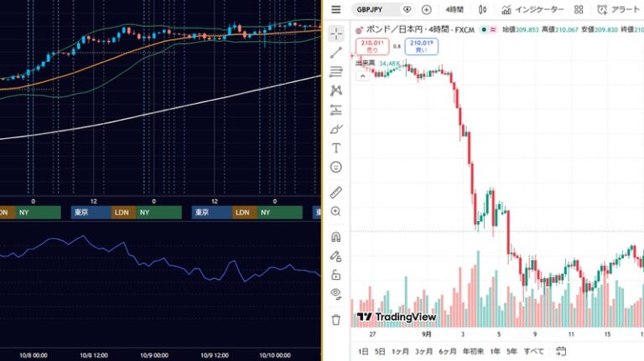Toggle lock all drawings
644x361 pixels.
(x=336, y=275)
